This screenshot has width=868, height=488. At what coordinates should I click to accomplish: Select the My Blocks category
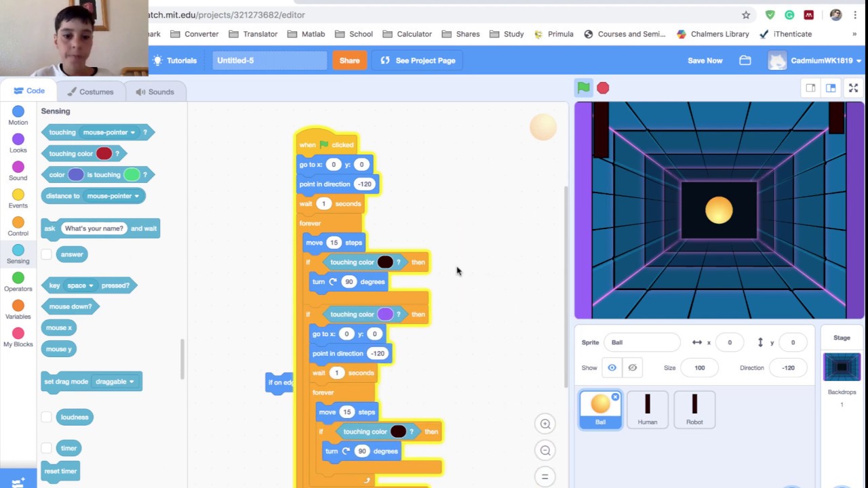tap(18, 337)
